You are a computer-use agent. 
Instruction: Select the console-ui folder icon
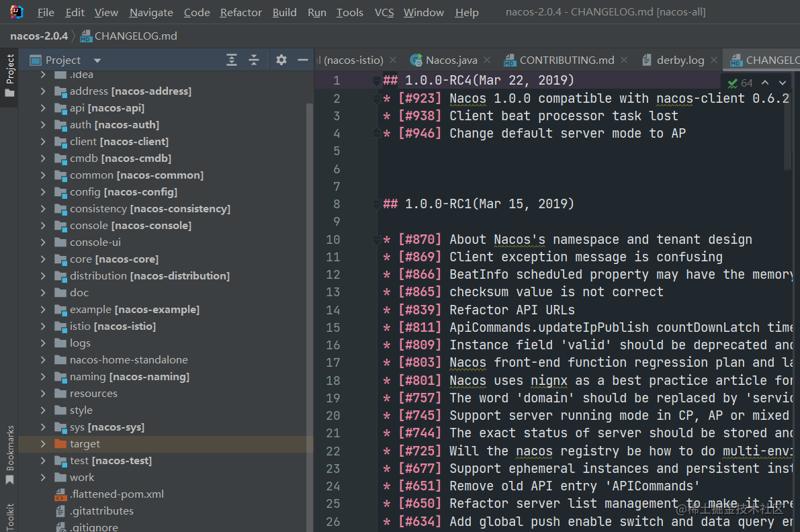(x=60, y=242)
